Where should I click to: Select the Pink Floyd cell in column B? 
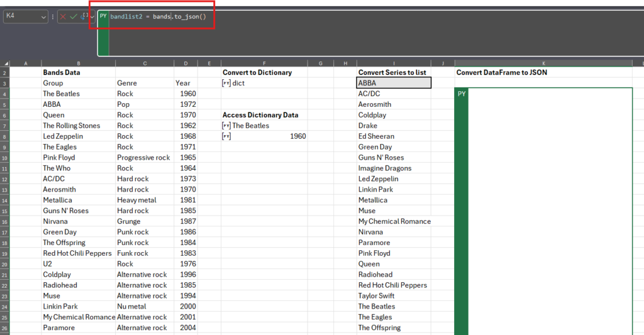[x=79, y=158]
